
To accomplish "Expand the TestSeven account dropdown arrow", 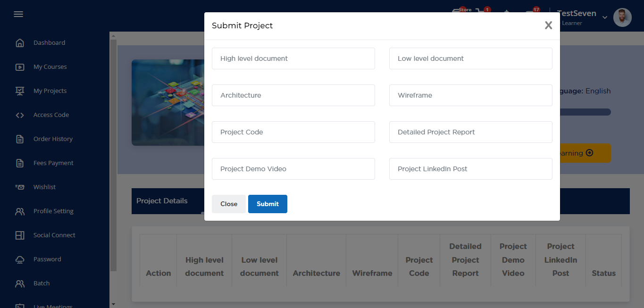I will (605, 17).
